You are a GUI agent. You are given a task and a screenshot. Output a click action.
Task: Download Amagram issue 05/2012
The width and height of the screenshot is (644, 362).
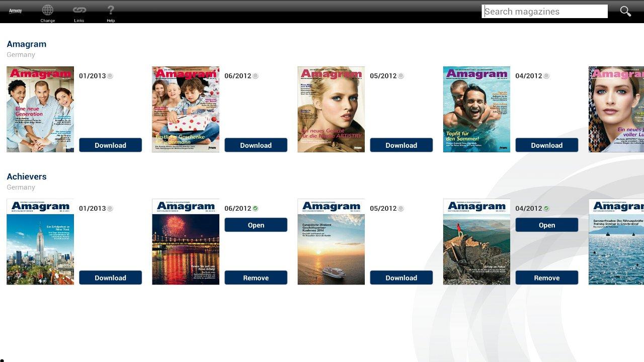point(401,145)
